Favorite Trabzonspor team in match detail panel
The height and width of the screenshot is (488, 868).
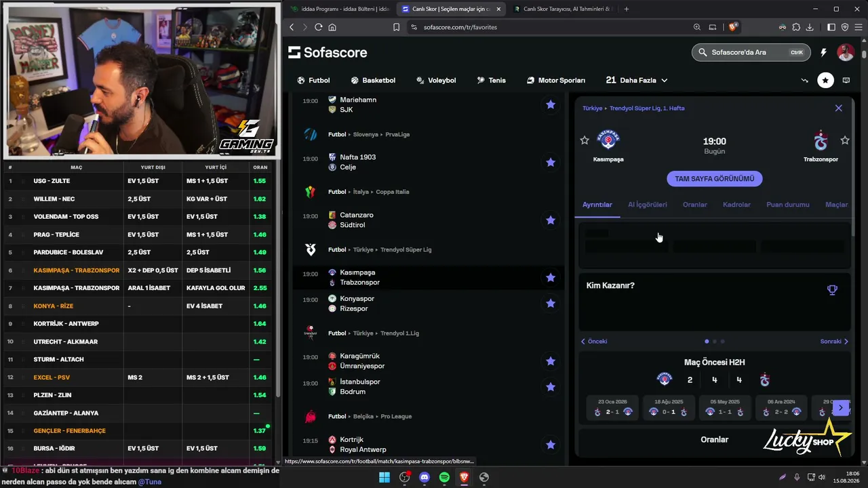pos(845,140)
